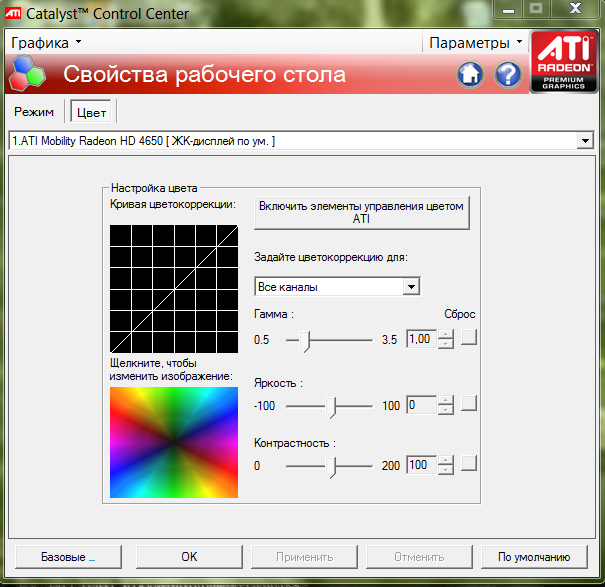605x587 pixels.
Task: Expand the ATI Mobility Radeon HD 4650 display dropdown
Action: (585, 141)
